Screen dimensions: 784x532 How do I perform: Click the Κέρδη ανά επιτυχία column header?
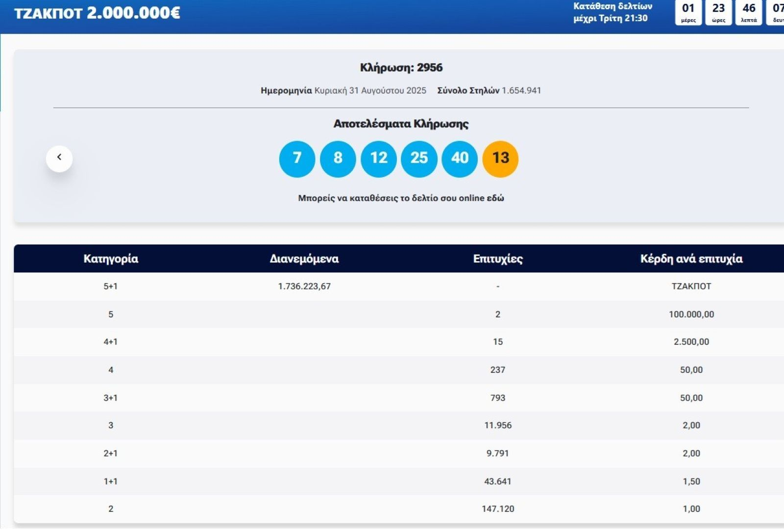pyautogui.click(x=691, y=259)
